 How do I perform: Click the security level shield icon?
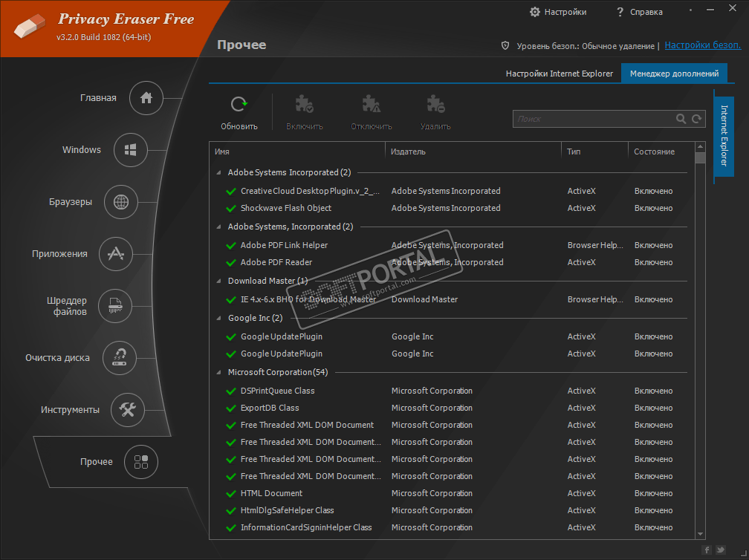pos(505,46)
